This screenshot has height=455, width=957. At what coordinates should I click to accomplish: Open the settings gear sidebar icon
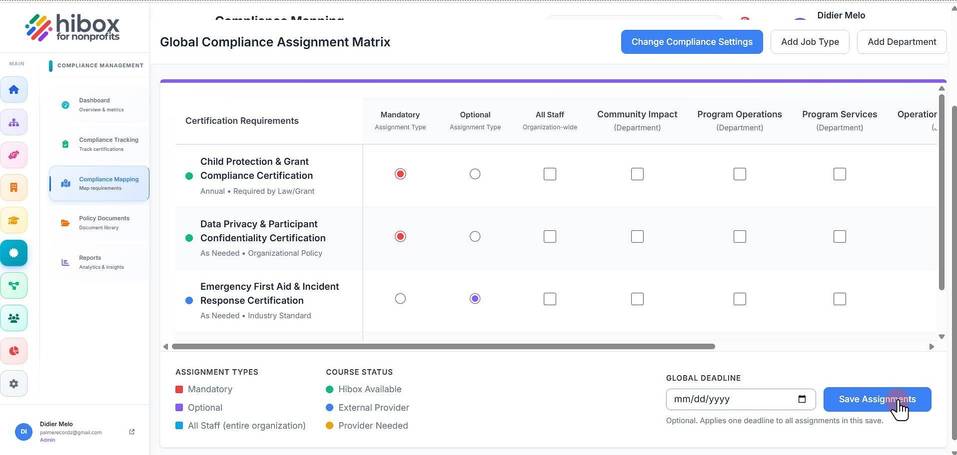point(13,384)
